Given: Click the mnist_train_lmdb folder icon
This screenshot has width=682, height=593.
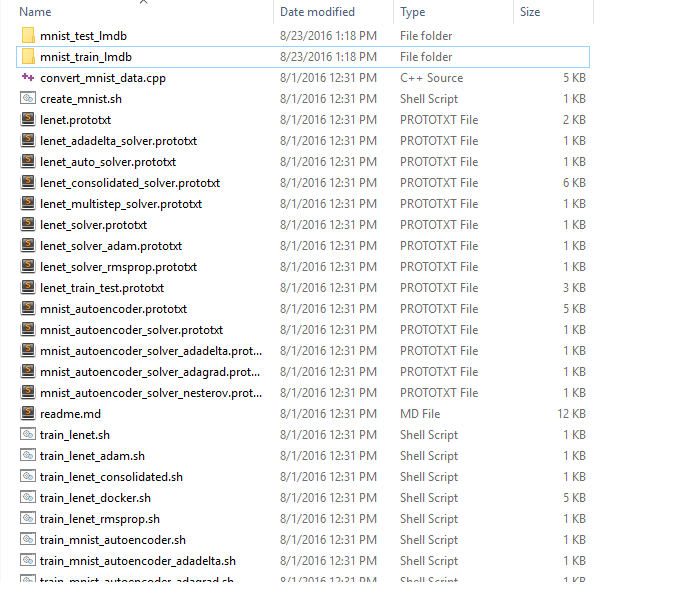Looking at the screenshot, I should 28,57.
